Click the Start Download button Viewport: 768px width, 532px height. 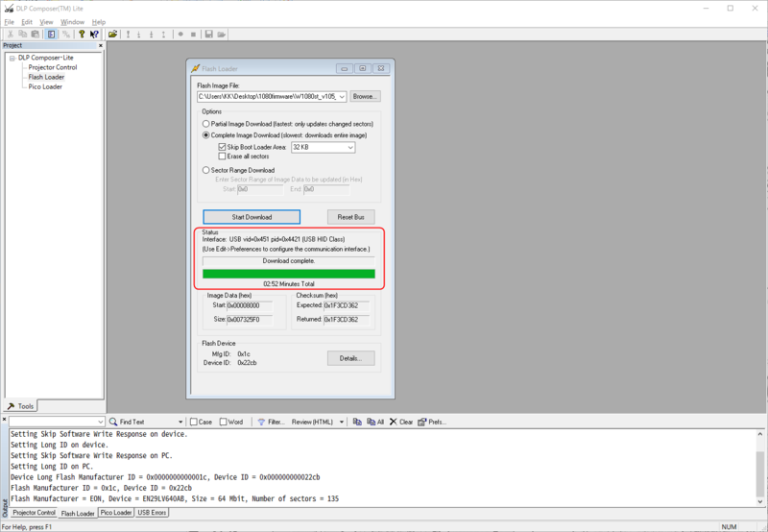tap(252, 217)
